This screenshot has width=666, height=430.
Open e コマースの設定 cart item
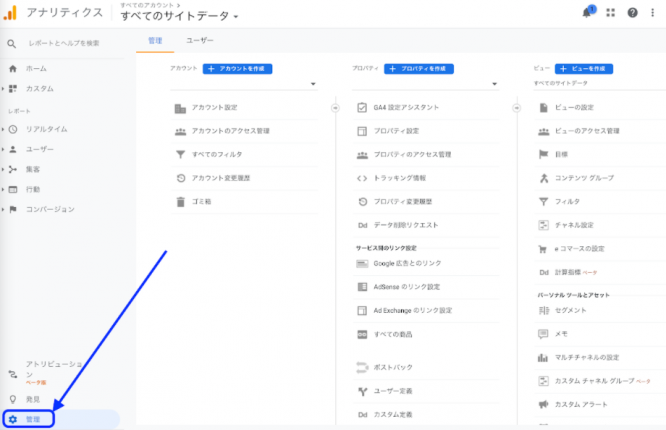[x=543, y=248]
